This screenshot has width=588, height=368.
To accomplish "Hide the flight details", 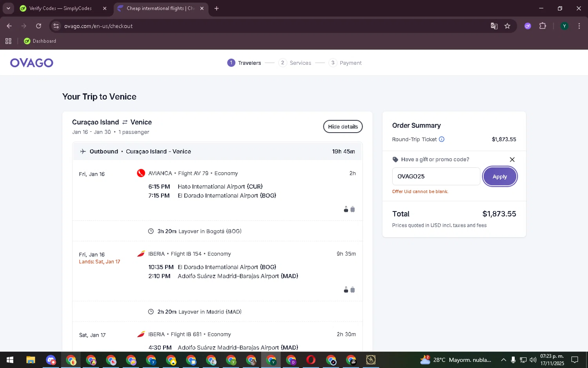I will [x=343, y=127].
